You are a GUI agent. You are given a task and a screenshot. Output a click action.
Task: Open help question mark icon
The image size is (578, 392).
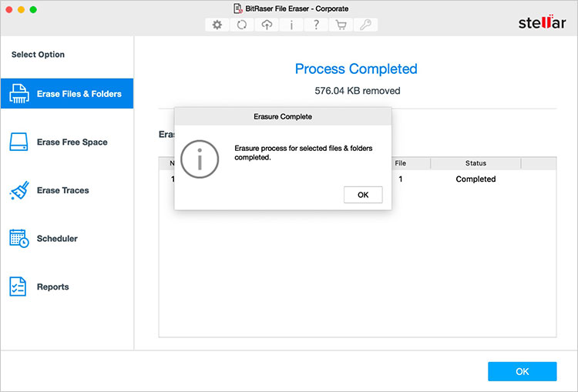click(x=316, y=25)
